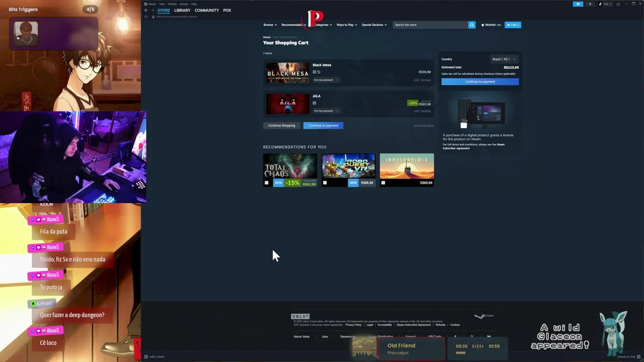Open the Steam announcements megaphone button
The height and width of the screenshot is (362, 644).
(578, 4)
